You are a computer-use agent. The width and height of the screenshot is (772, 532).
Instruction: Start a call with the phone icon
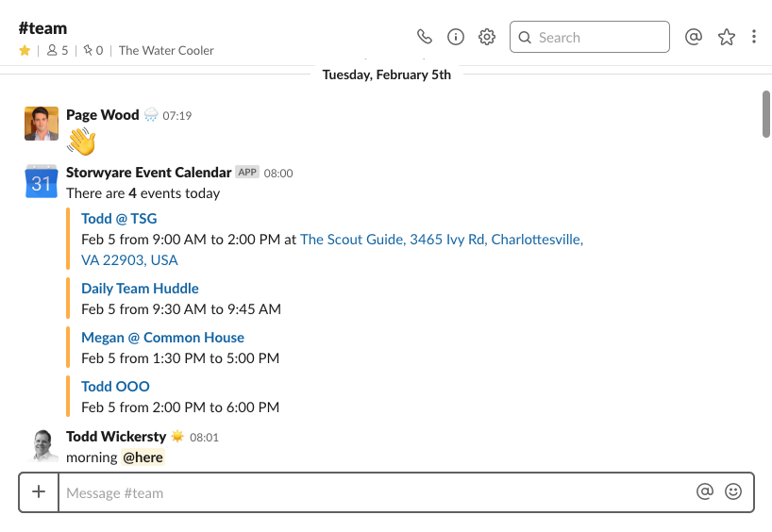tap(425, 37)
